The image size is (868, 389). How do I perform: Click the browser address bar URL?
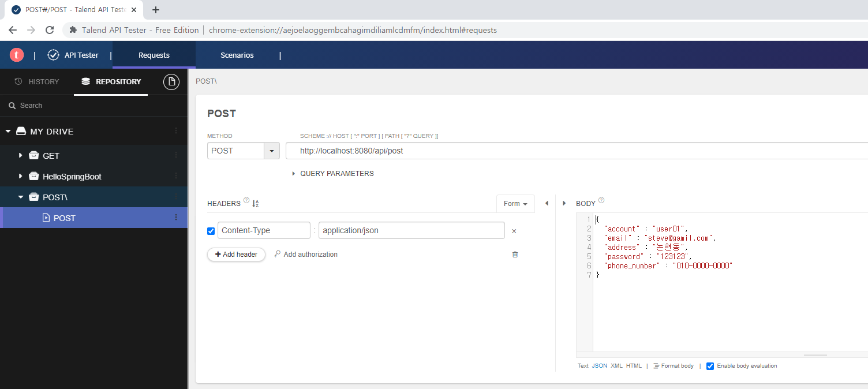coord(353,30)
